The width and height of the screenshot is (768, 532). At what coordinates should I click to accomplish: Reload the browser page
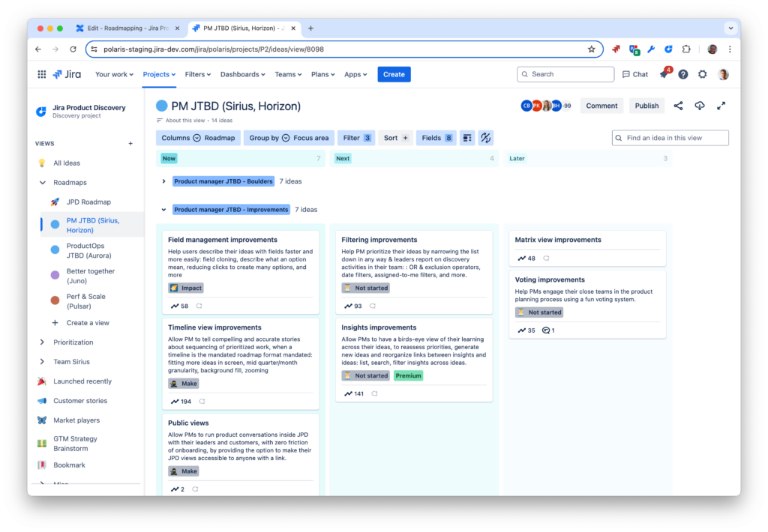coord(73,49)
